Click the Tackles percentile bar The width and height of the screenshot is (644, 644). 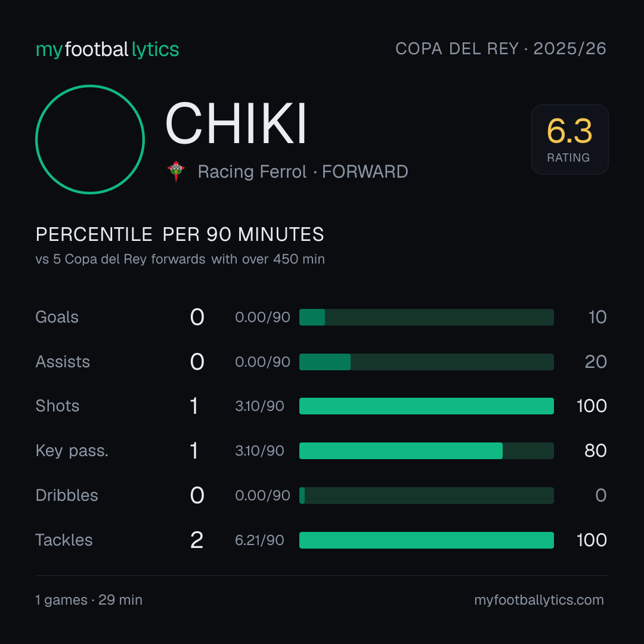(426, 540)
